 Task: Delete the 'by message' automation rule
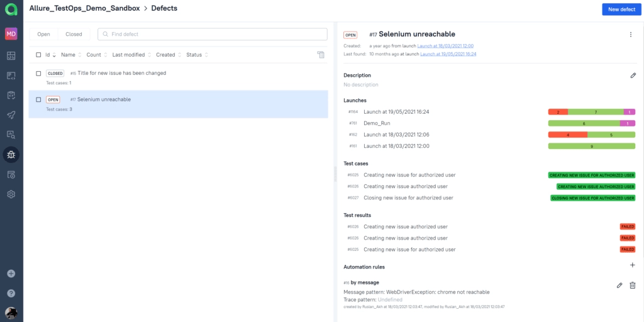(633, 286)
